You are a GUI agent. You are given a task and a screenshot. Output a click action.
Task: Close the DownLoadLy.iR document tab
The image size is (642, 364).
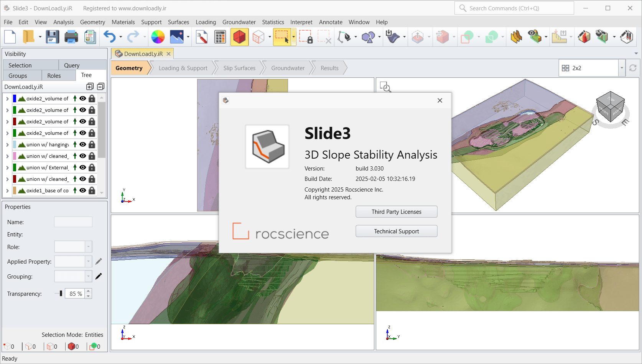pos(168,54)
